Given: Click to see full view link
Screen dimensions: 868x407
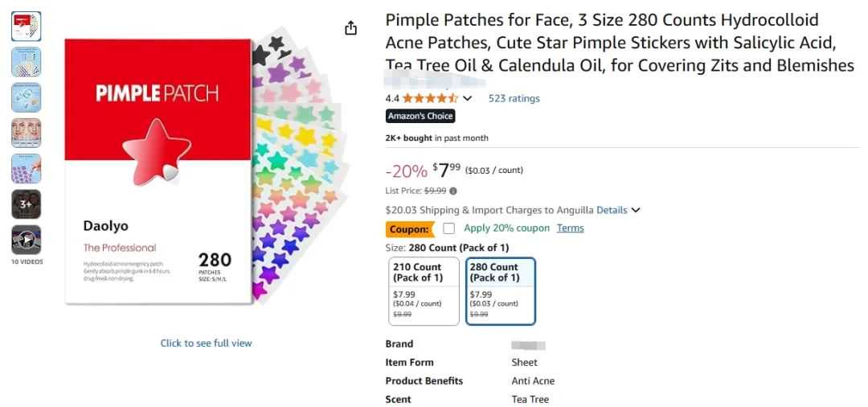Looking at the screenshot, I should [206, 343].
